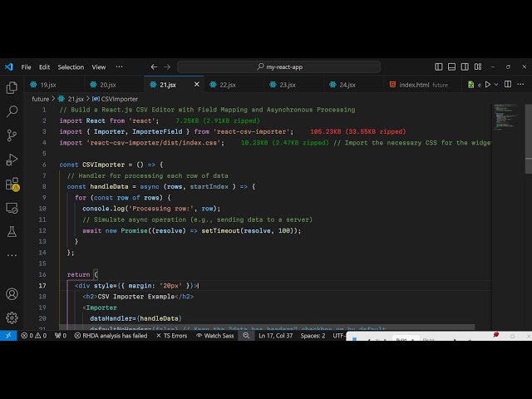Image resolution: width=532 pixels, height=399 pixels.
Task: Open the Source Control view
Action: tap(12, 135)
